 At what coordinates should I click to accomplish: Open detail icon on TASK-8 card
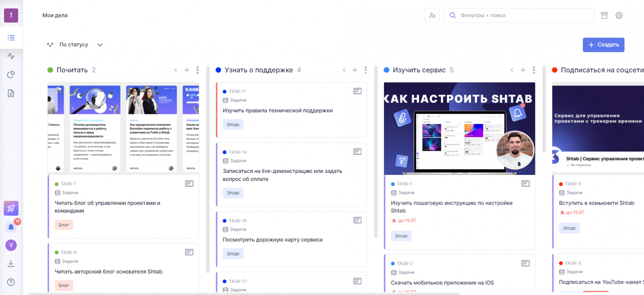pyautogui.click(x=189, y=252)
